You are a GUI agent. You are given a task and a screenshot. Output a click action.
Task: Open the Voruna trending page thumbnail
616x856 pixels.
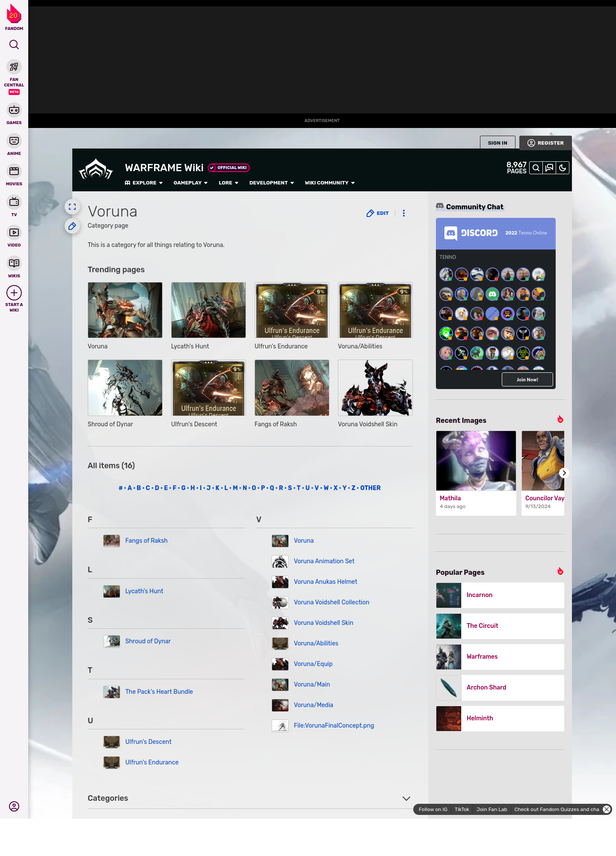(125, 310)
